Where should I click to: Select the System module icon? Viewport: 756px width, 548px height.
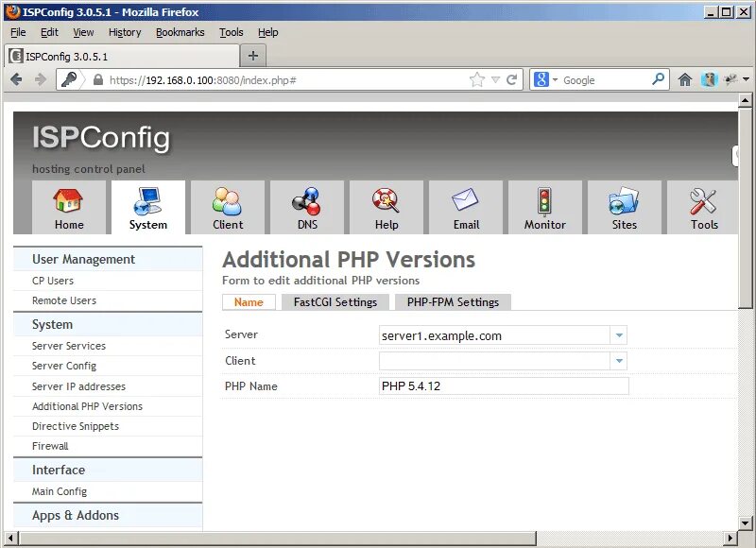tap(148, 200)
